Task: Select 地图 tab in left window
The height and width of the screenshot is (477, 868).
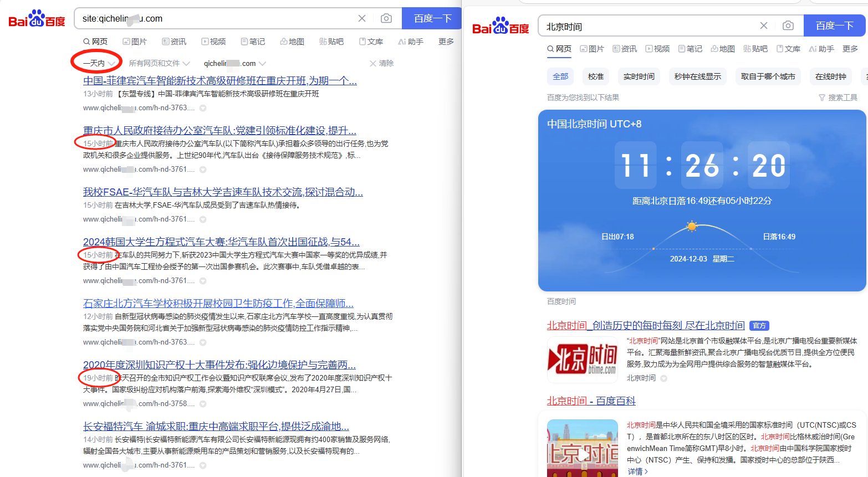Action: pos(292,42)
